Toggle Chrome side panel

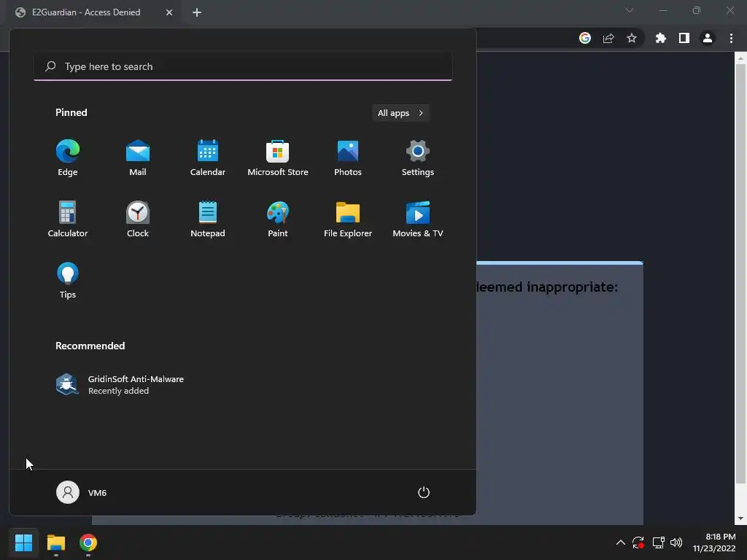click(x=684, y=38)
